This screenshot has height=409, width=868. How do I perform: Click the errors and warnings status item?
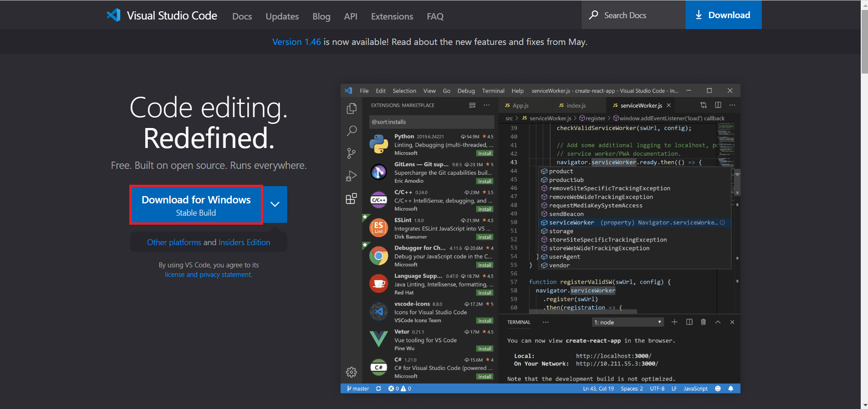point(400,389)
